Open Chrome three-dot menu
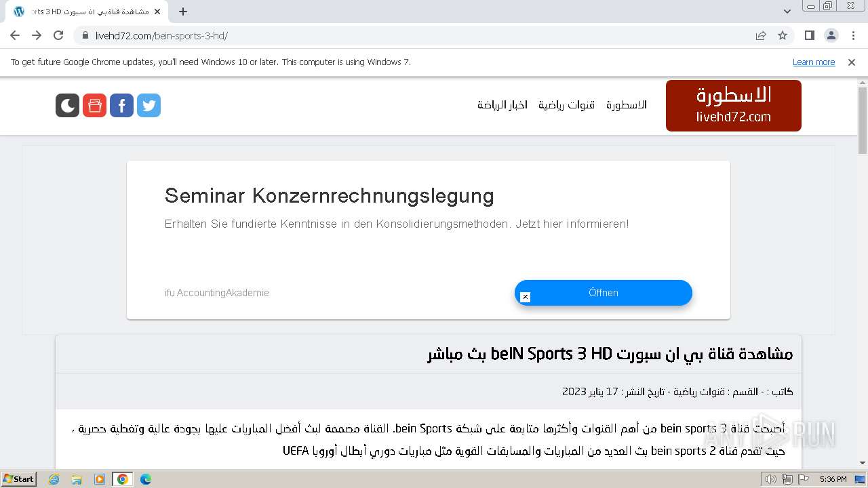The width and height of the screenshot is (868, 488). click(x=853, y=35)
